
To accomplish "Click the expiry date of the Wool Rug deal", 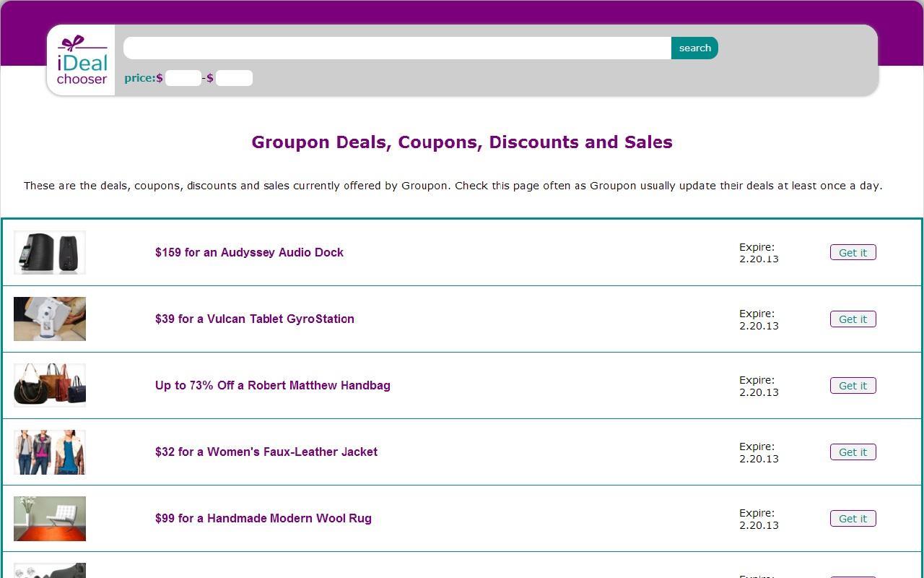I will click(759, 519).
